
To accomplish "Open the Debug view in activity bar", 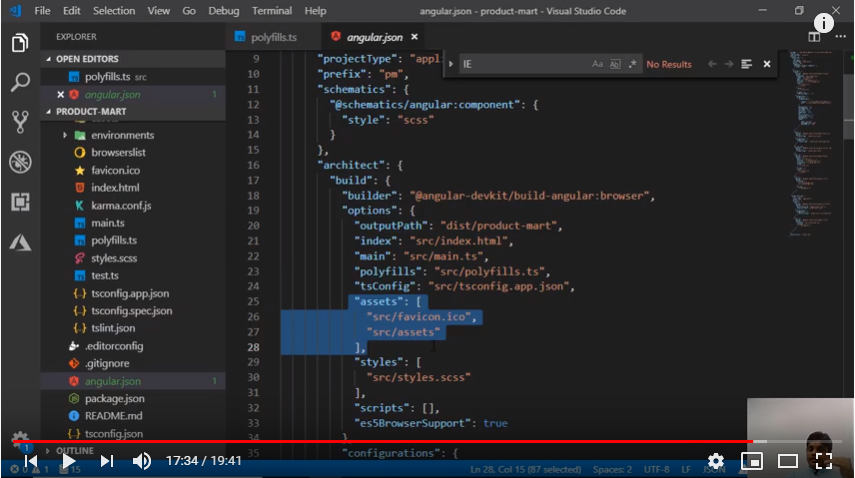I will [x=20, y=162].
